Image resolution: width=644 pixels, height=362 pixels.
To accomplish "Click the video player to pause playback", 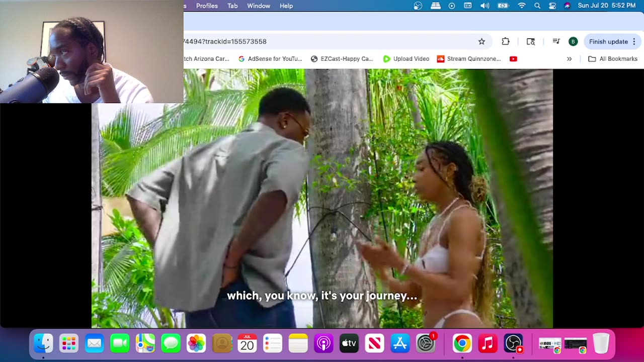I will coord(322,199).
